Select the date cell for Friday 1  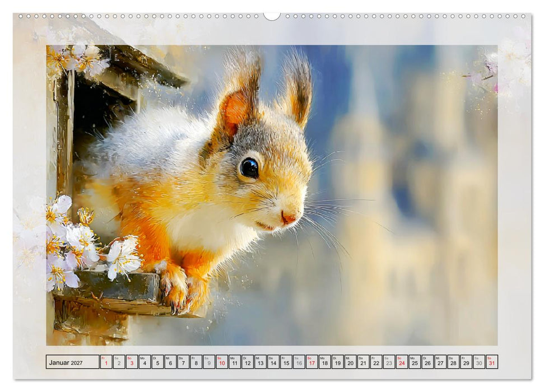point(106,361)
